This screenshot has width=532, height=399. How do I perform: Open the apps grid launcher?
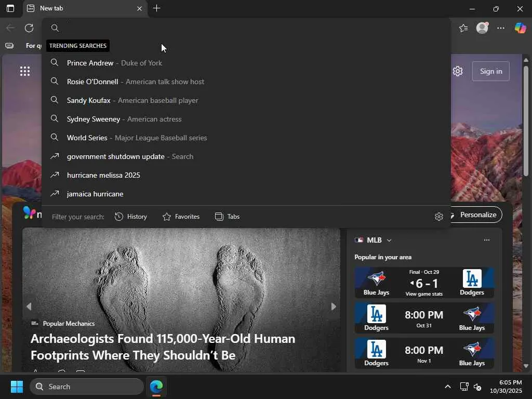click(25, 71)
